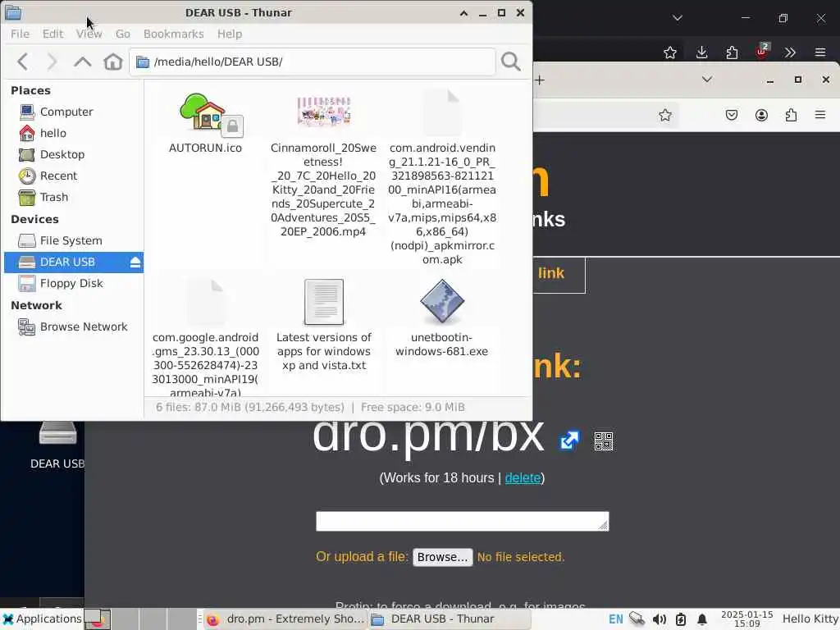This screenshot has width=840, height=630.
Task: Open Thunar's View menu
Action: tap(89, 34)
